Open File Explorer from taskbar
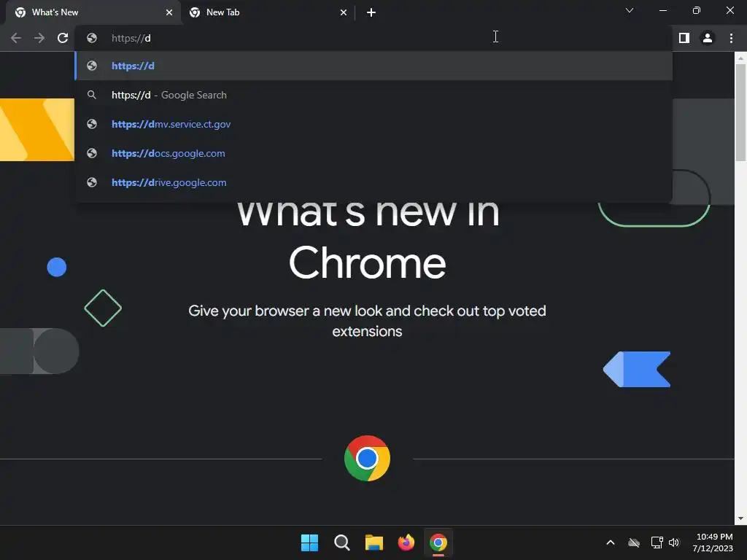This screenshot has width=747, height=560. [374, 542]
